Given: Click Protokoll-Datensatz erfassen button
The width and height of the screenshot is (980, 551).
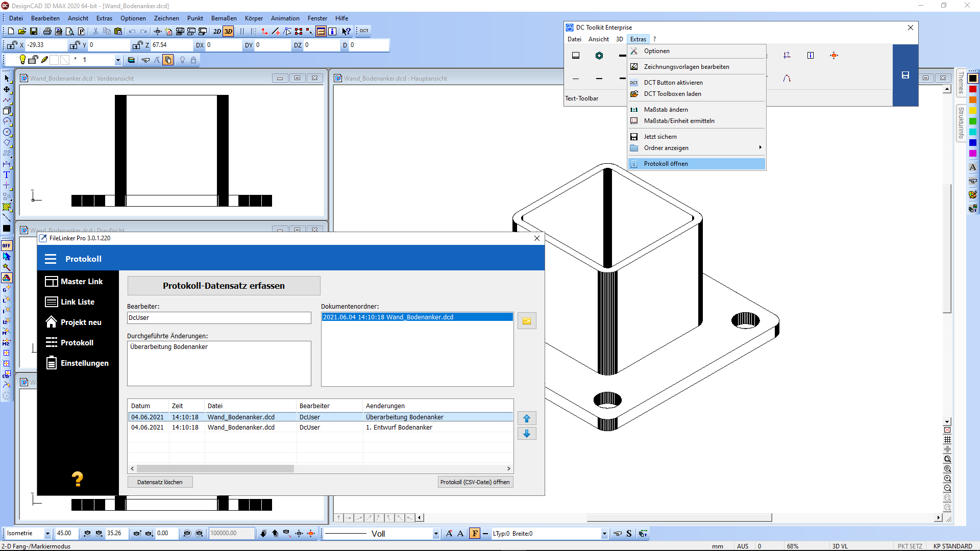Looking at the screenshot, I should pyautogui.click(x=224, y=286).
